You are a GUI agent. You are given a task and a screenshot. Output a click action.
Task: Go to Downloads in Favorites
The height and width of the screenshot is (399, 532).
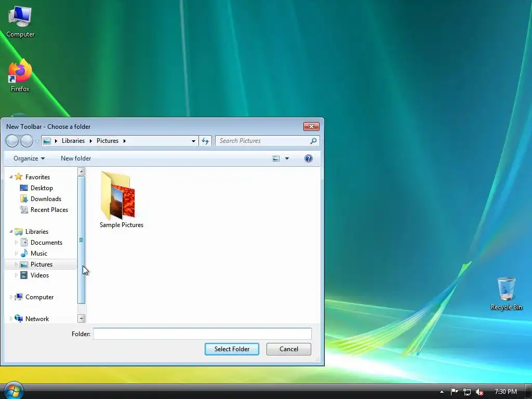pyautogui.click(x=46, y=199)
